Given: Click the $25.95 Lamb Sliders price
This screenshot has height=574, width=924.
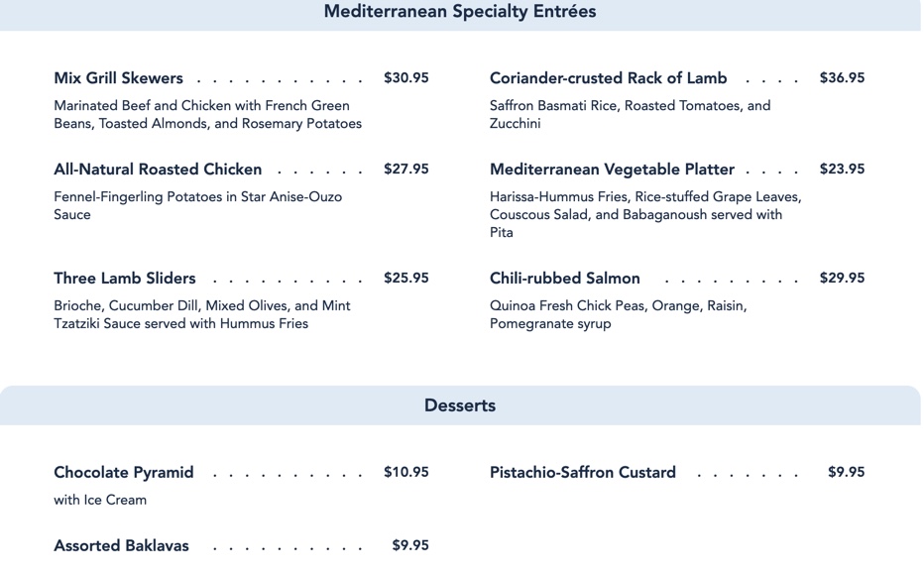Looking at the screenshot, I should [x=406, y=279].
